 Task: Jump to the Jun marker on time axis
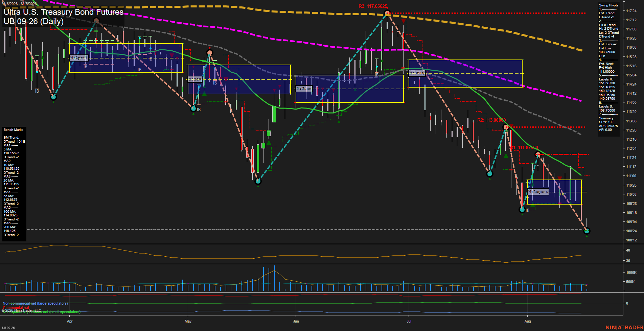tap(296, 321)
